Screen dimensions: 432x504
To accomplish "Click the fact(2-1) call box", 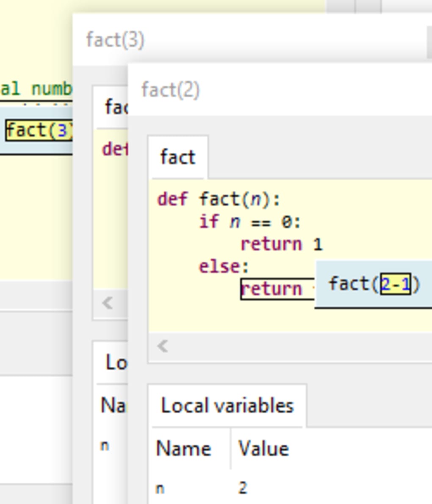I will tap(352, 284).
